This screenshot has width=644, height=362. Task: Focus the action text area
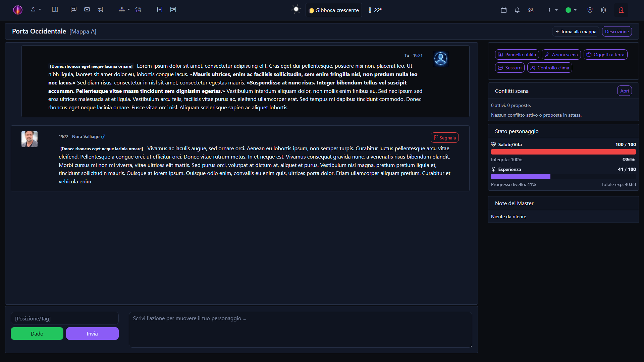click(x=301, y=330)
